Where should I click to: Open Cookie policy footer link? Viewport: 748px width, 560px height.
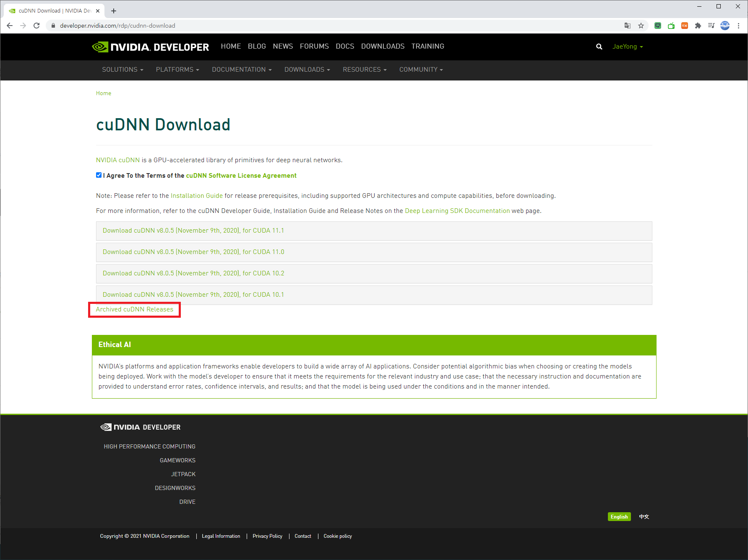coord(338,536)
